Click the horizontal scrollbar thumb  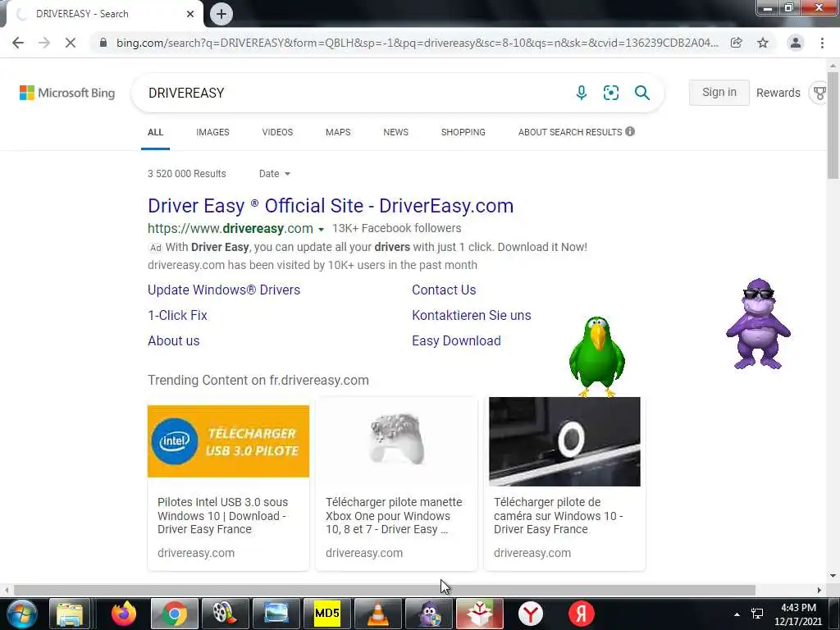point(384,590)
